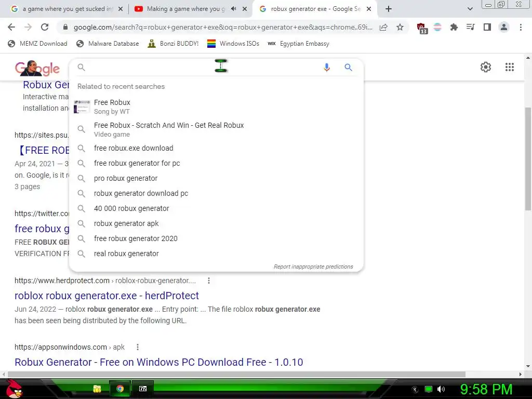Select 'Free Robux - Scratch And Win' suggestion
Screen dimensions: 532x399
click(216, 129)
